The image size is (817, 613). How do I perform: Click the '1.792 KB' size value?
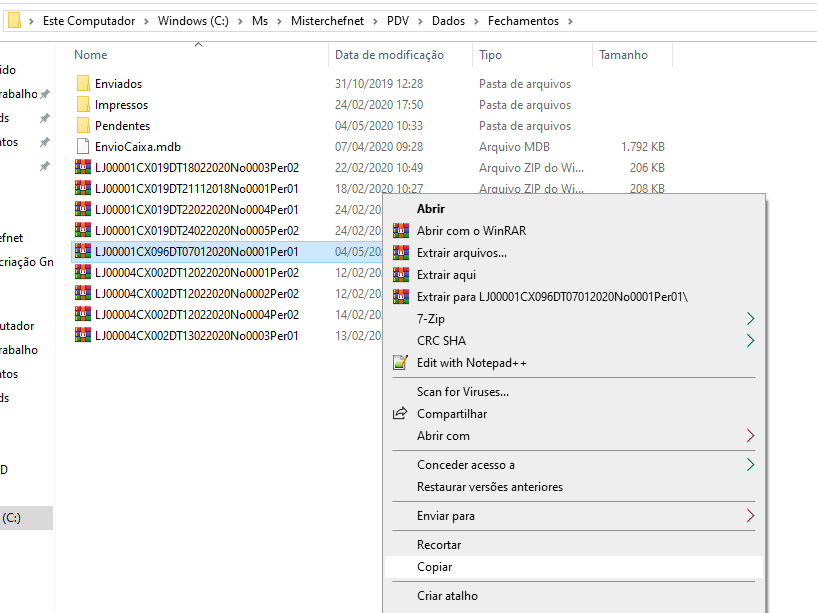(x=642, y=147)
